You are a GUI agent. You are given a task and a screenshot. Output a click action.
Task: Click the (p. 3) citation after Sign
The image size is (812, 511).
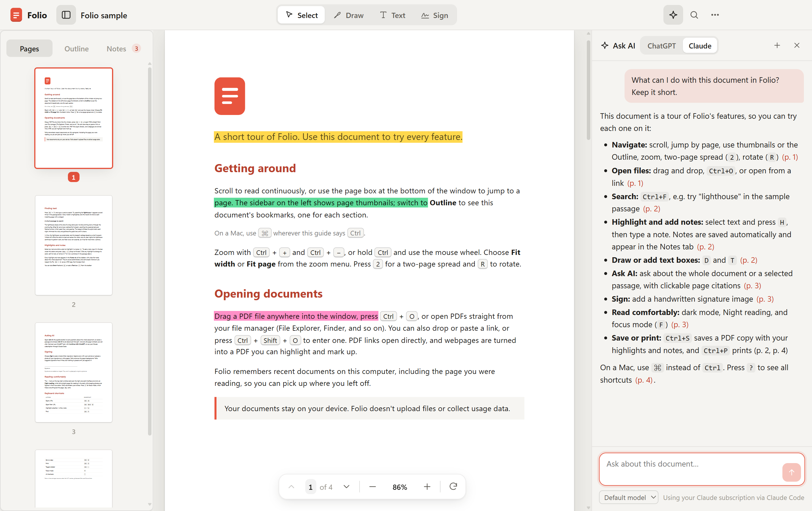click(x=765, y=299)
